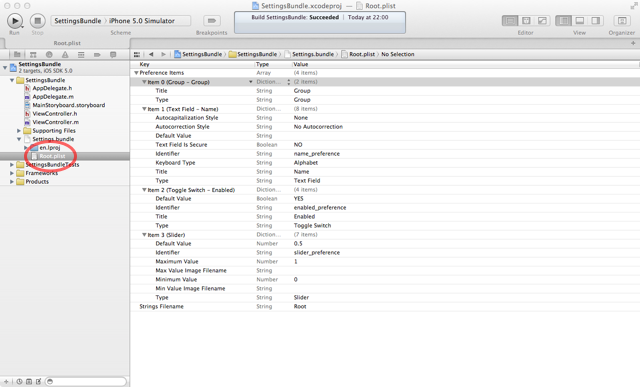The width and height of the screenshot is (640, 387).
Task: Select the Root.plist editor tab
Action: [67, 43]
